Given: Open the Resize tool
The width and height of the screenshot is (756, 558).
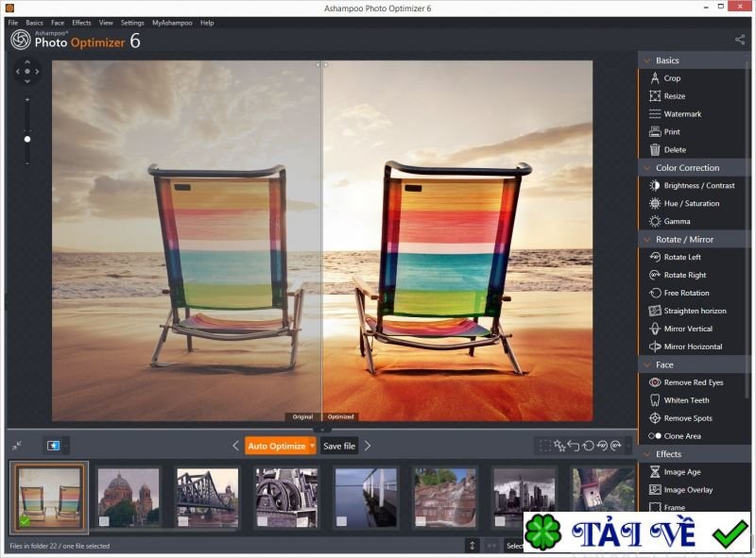Looking at the screenshot, I should tap(674, 95).
